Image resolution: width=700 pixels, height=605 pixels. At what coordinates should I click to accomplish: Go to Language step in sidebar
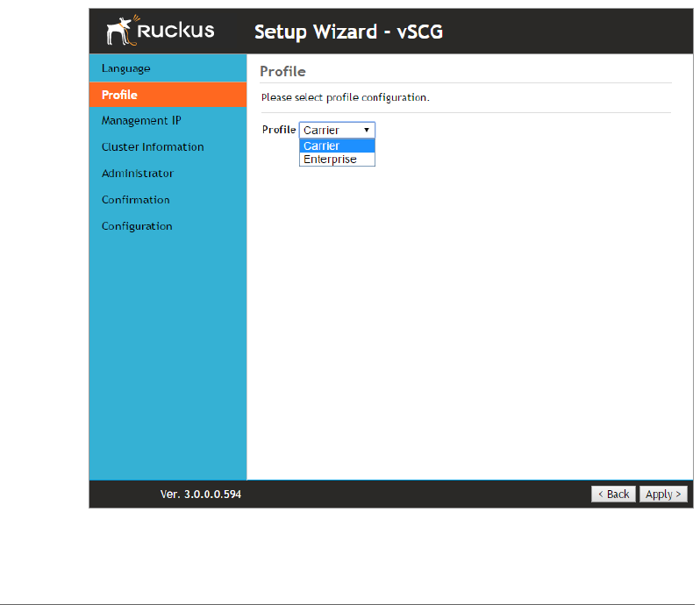pyautogui.click(x=168, y=68)
